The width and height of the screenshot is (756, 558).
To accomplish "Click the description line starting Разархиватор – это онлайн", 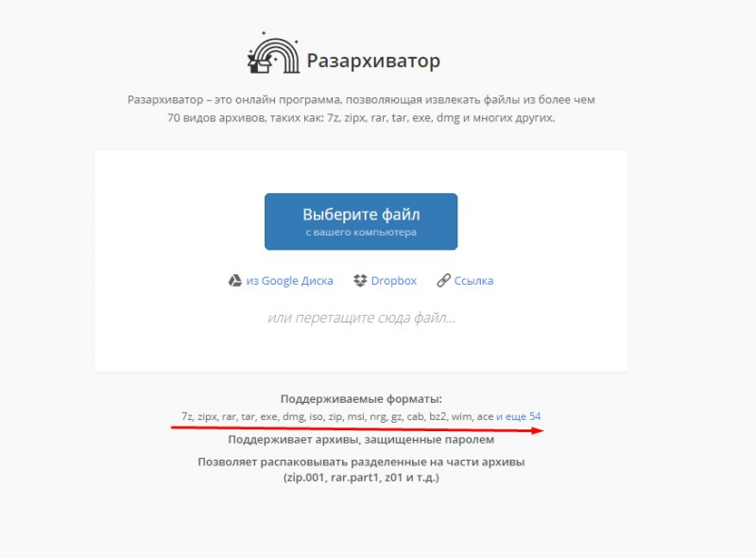I will 361,99.
